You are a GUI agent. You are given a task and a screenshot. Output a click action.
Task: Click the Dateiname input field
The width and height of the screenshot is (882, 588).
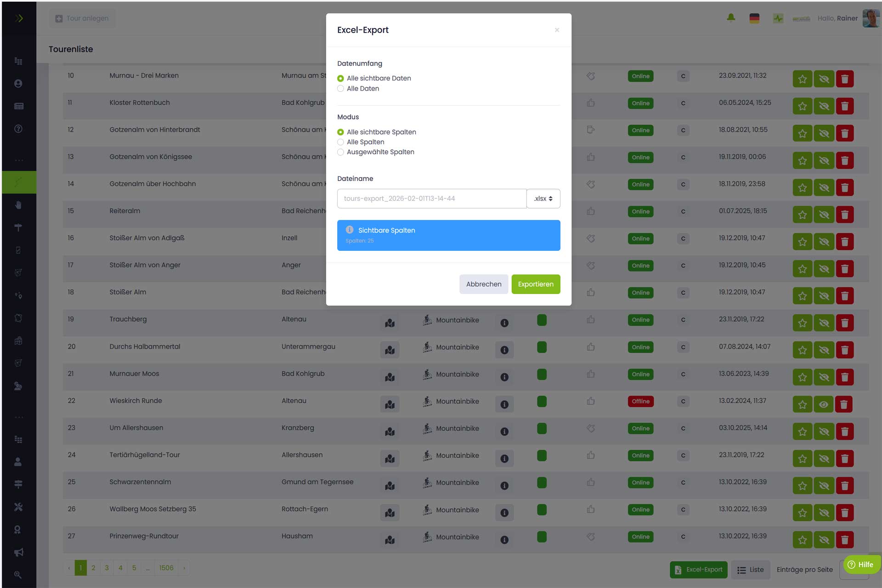pos(431,198)
